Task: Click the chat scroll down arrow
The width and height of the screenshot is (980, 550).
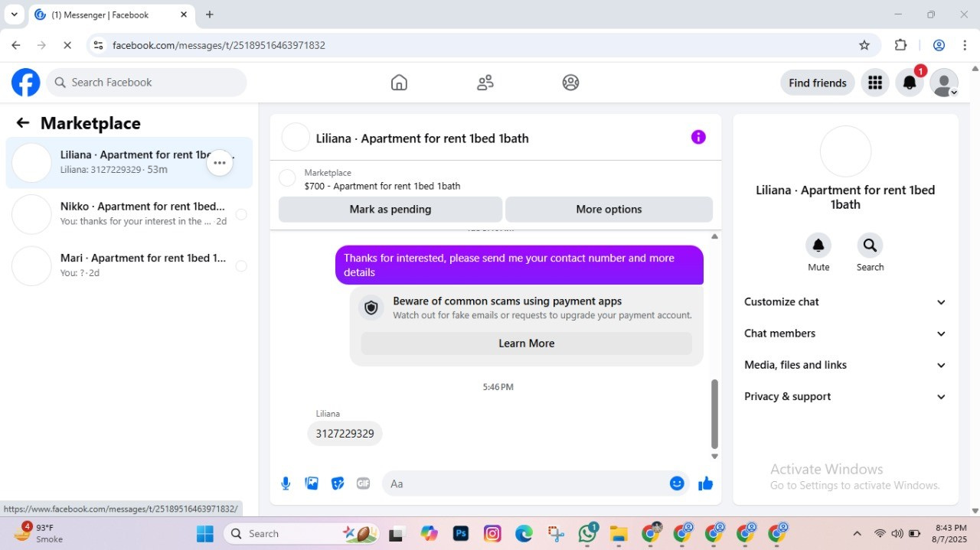Action: click(714, 457)
